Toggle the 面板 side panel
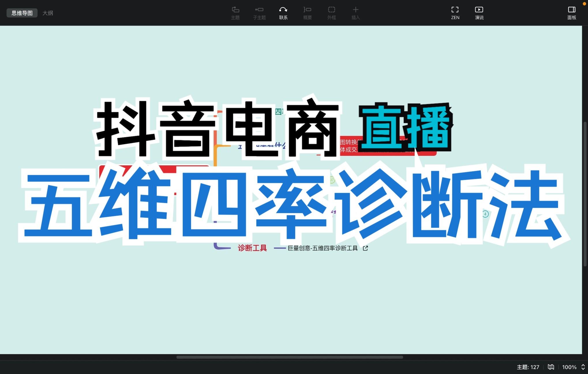 [x=572, y=13]
